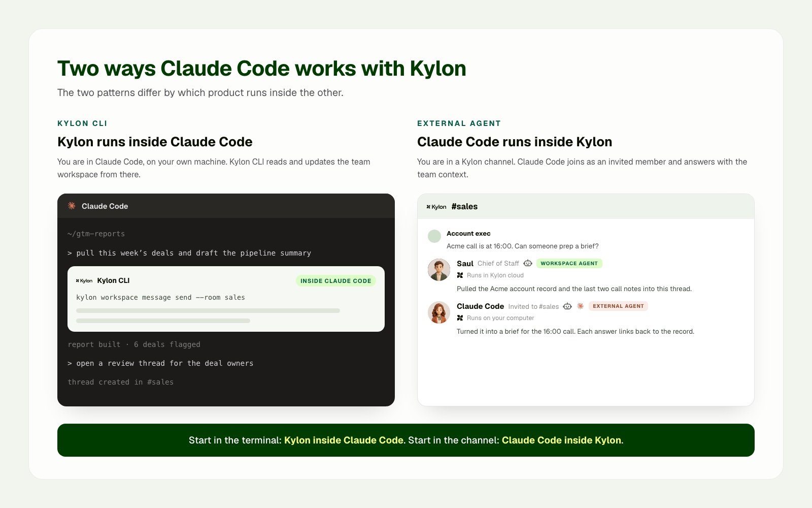Viewport: 812px width, 508px height.
Task: Click the KYLON CLI section eyebrow label
Action: click(x=82, y=123)
